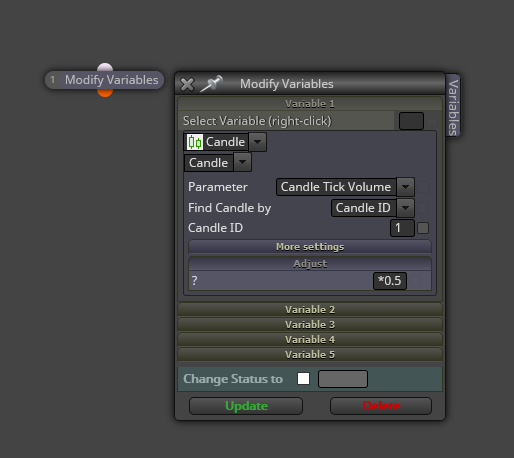Click the block number 1 badge
Image resolution: width=514 pixels, height=458 pixels.
pos(52,80)
